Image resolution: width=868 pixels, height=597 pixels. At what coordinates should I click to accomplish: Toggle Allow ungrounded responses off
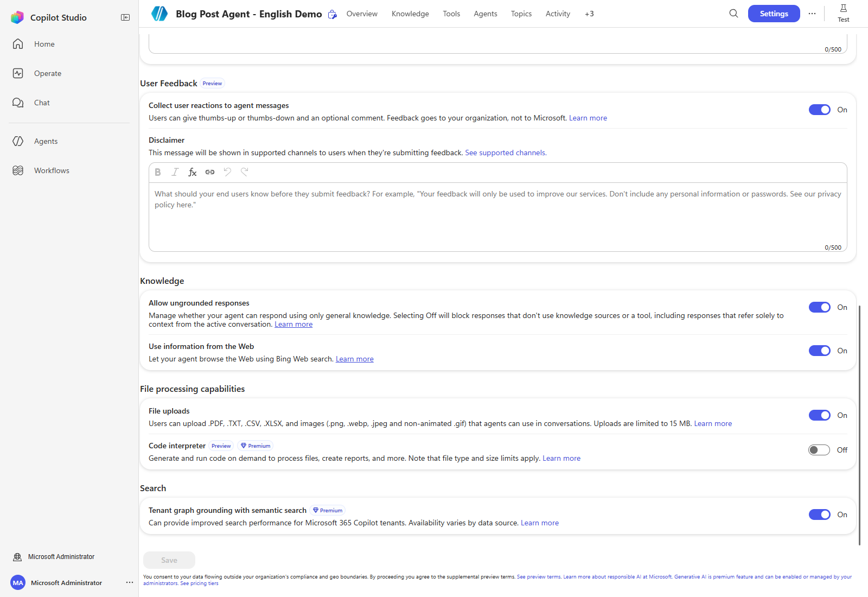coord(819,307)
